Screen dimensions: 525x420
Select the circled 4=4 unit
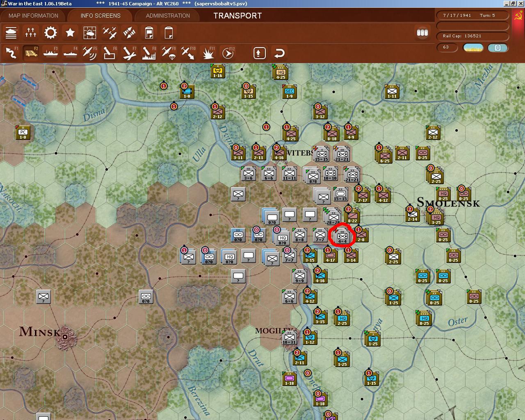coord(342,237)
